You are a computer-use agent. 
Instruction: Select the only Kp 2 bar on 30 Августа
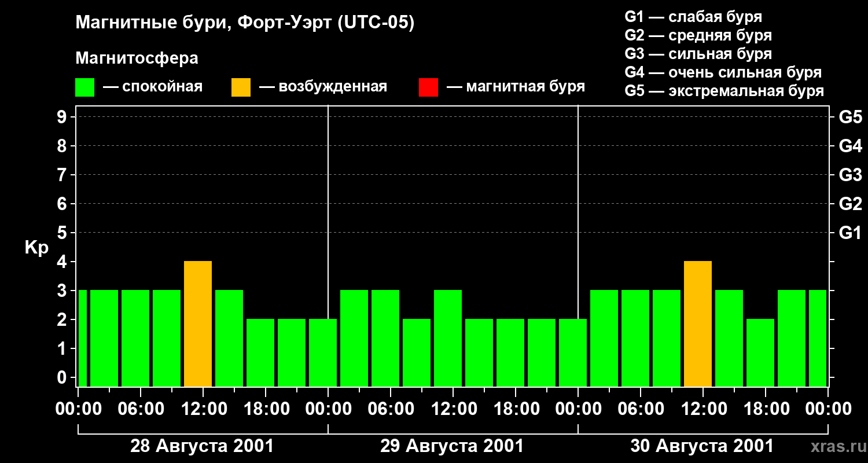(x=760, y=353)
